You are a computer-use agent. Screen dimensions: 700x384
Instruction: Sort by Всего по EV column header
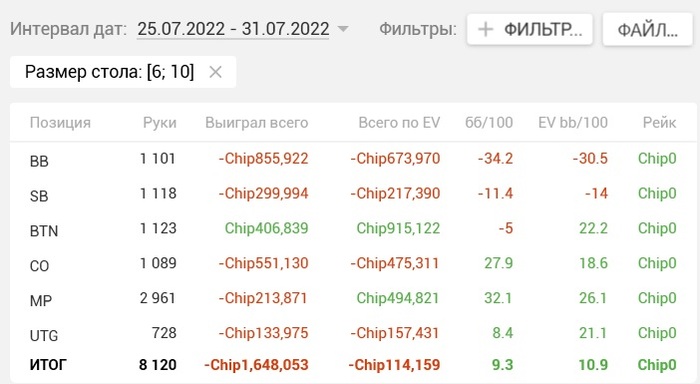point(399,122)
